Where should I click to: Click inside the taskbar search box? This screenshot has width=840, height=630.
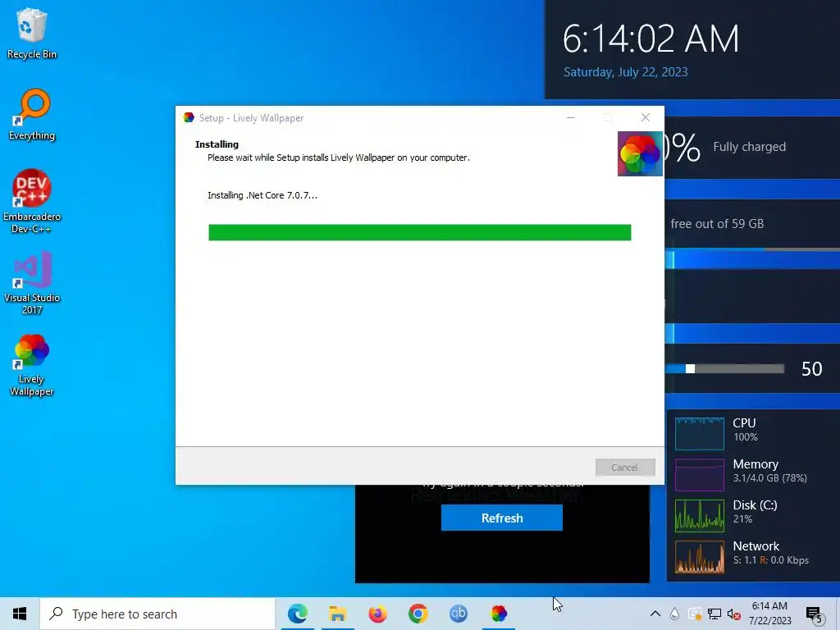(x=157, y=614)
